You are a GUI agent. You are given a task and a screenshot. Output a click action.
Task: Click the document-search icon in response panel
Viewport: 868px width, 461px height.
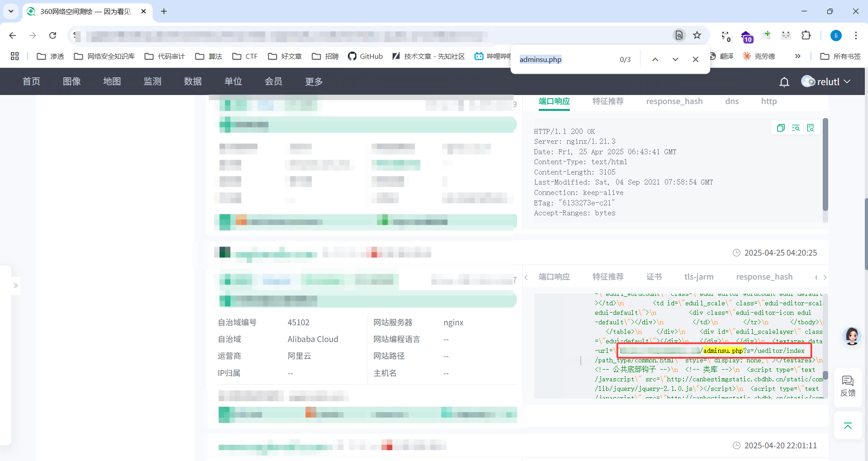(811, 128)
